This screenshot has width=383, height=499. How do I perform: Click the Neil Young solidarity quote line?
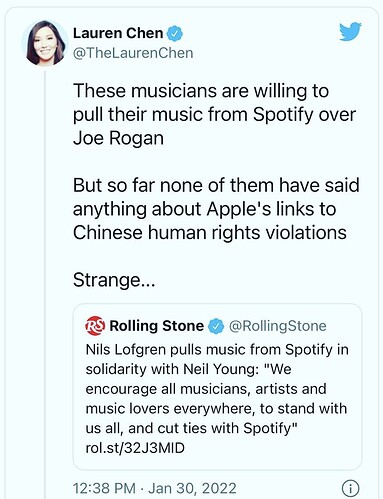point(188,369)
